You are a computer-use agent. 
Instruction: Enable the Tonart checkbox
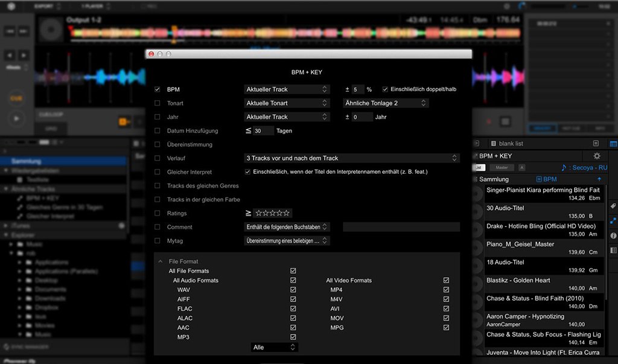158,103
